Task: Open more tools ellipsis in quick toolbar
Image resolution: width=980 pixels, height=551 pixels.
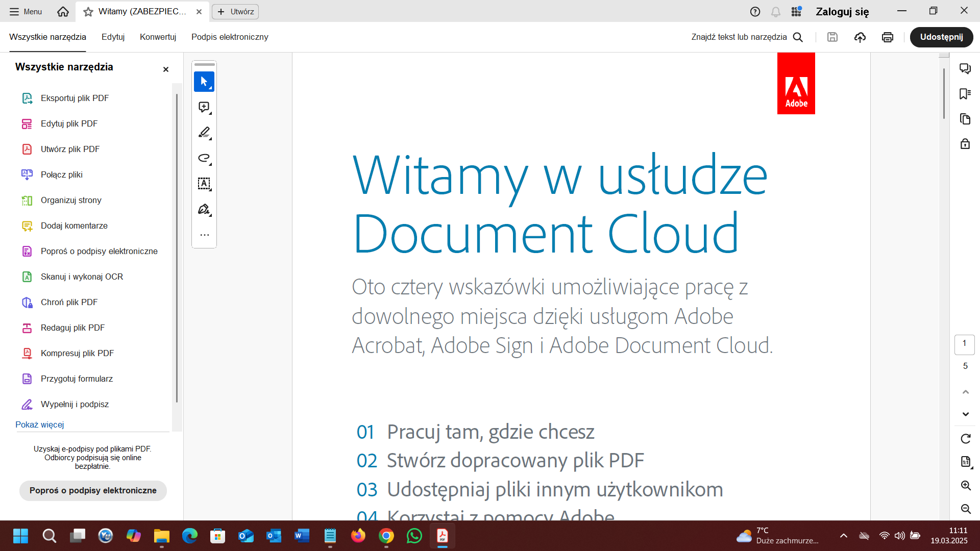Action: point(204,235)
